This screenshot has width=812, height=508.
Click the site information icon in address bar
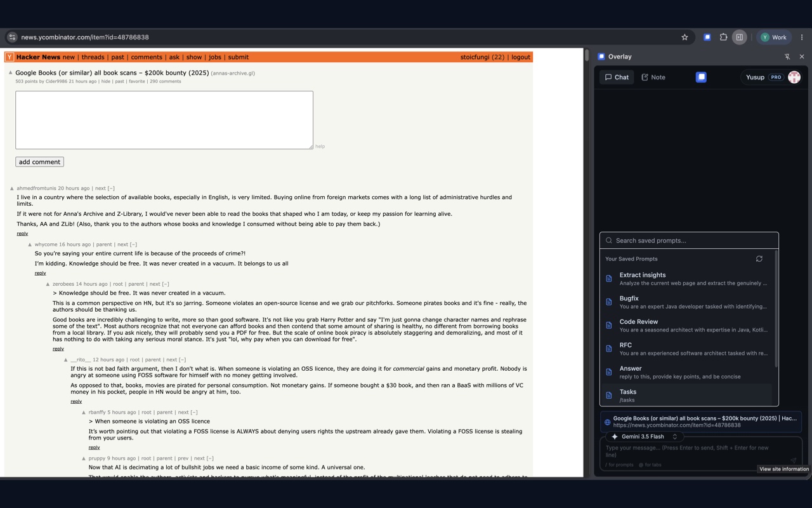pyautogui.click(x=12, y=37)
